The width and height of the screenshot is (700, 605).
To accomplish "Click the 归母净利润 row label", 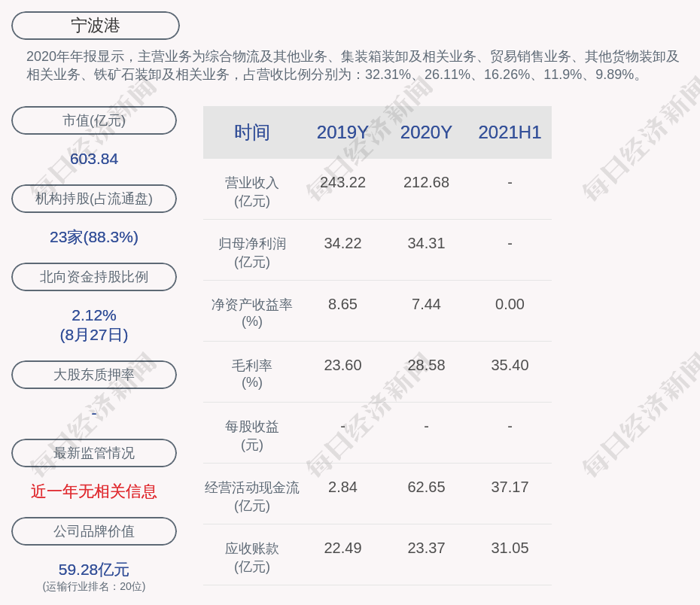I will point(252,244).
